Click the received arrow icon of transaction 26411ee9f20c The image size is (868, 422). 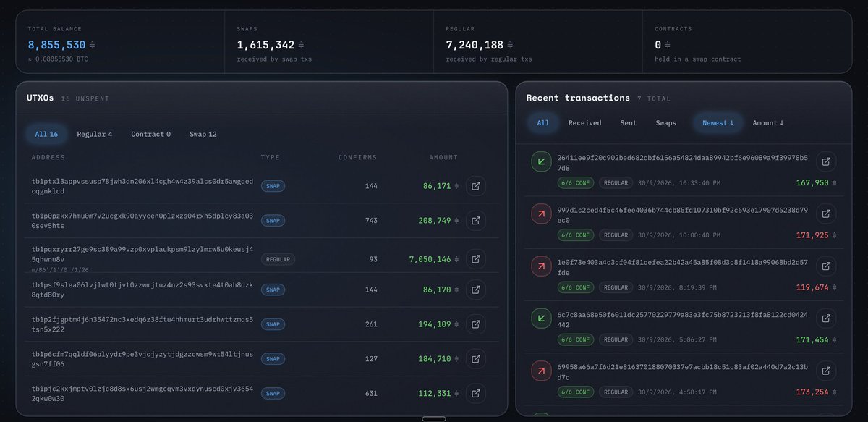point(540,162)
